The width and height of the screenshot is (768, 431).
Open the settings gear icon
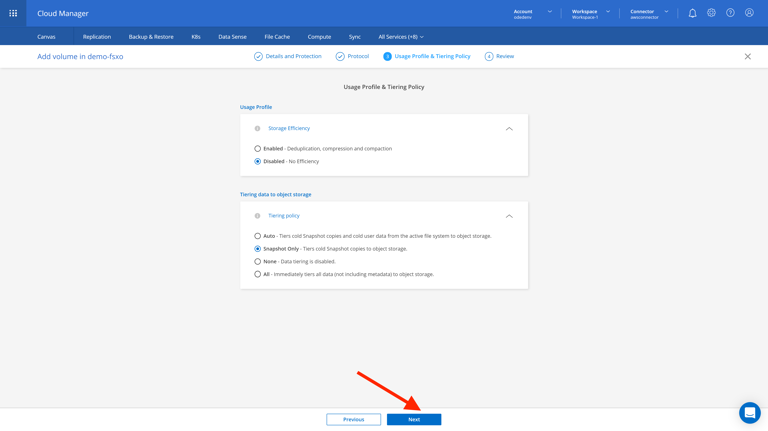(x=711, y=13)
